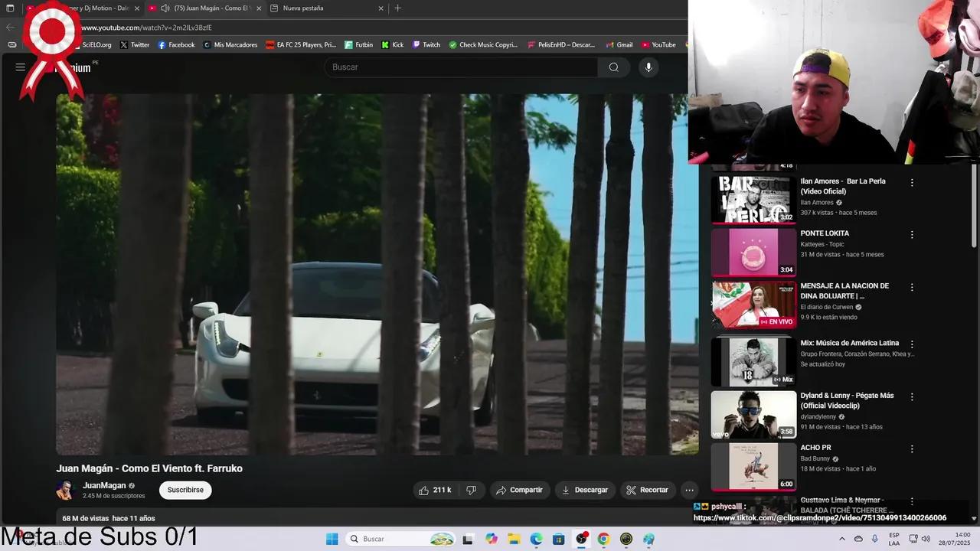Open Música de América Latina mix thumbnail

[x=753, y=361]
